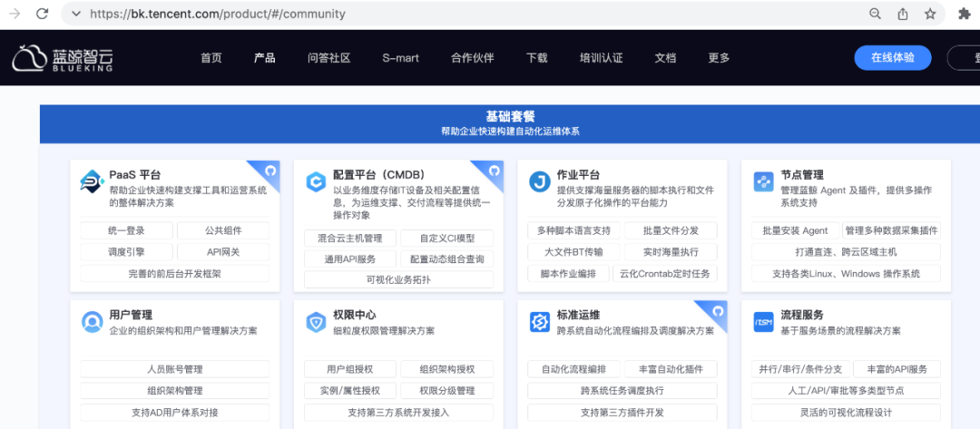Open GitHub corner on PaaS 平台 card
Viewport: 980px width, 429px height.
pos(269,171)
